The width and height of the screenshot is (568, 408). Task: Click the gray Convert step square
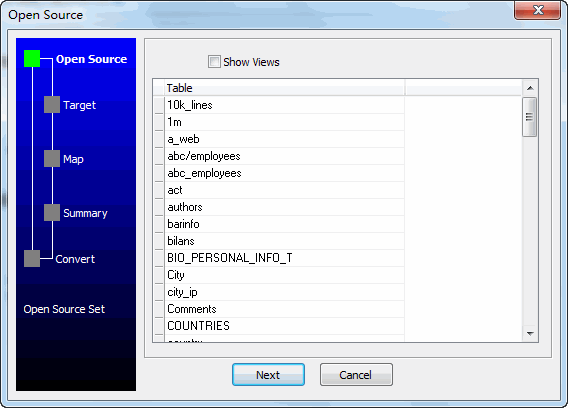pos(32,258)
